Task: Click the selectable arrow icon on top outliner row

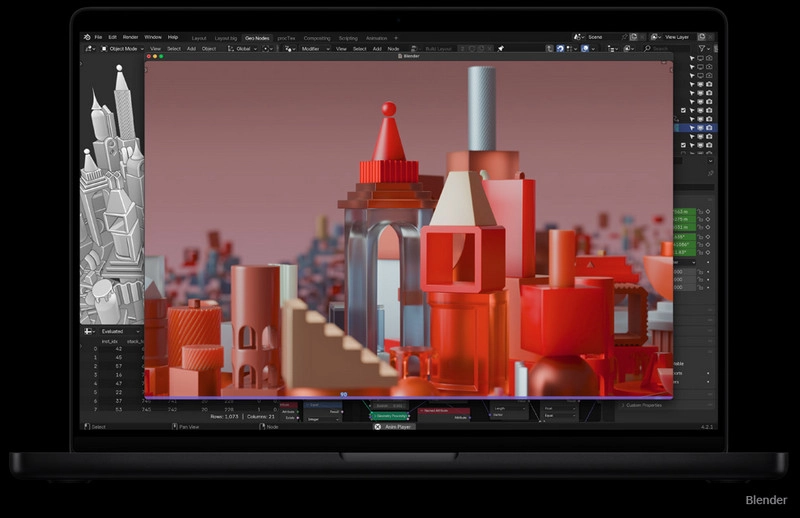Action: pyautogui.click(x=690, y=58)
